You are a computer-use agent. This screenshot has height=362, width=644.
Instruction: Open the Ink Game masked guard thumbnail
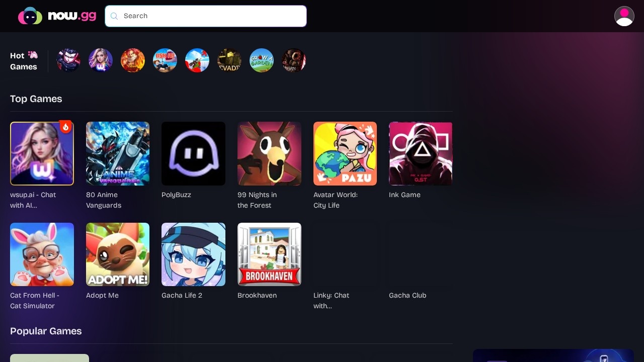(x=421, y=153)
